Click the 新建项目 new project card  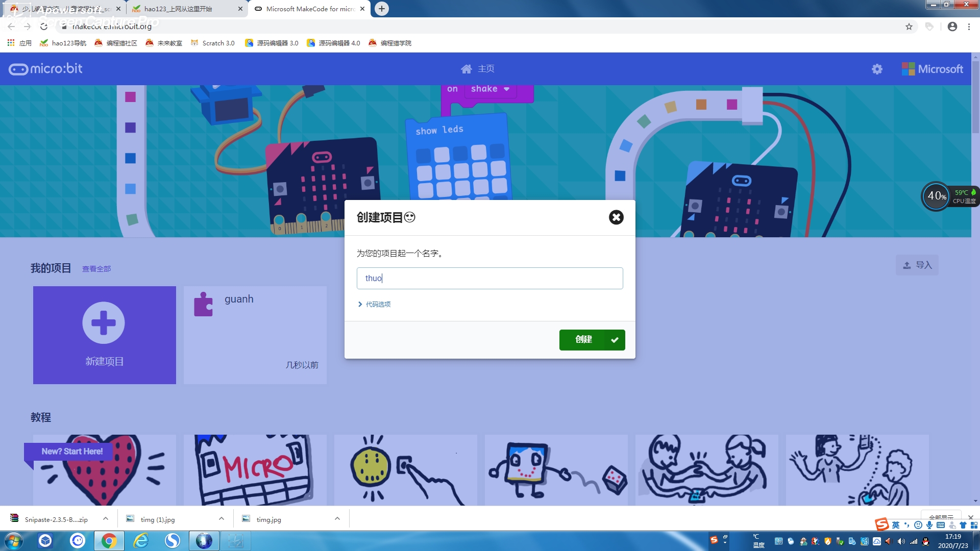[105, 335]
